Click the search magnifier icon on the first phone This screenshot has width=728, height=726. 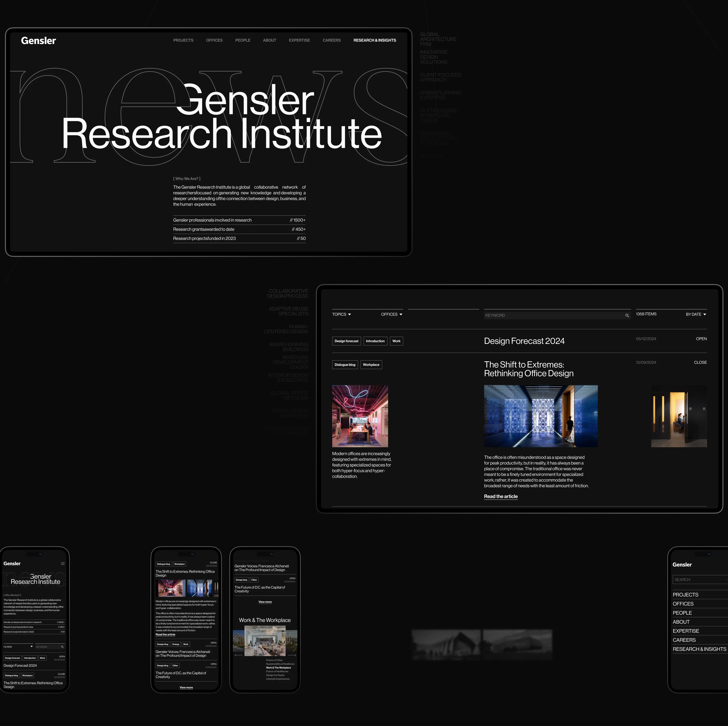click(62, 647)
